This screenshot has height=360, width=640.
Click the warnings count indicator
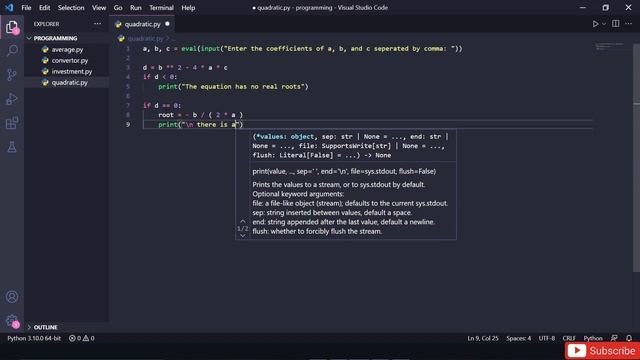pyautogui.click(x=89, y=338)
